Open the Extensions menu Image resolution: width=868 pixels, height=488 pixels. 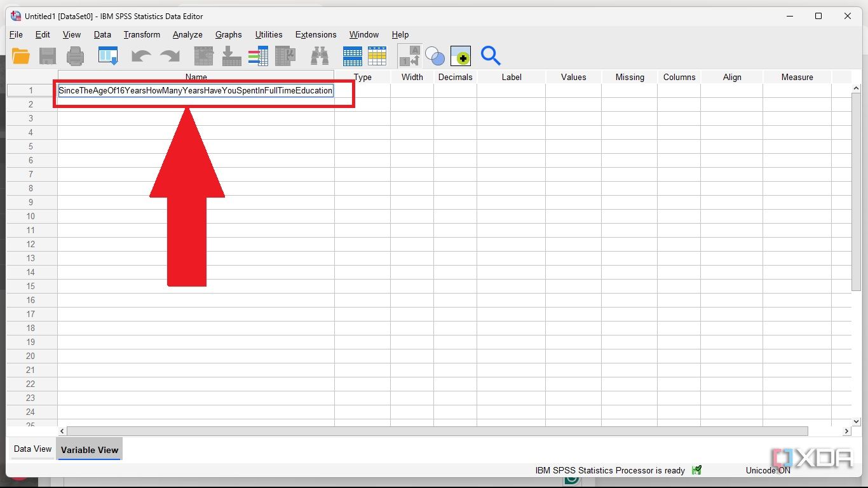pos(316,34)
